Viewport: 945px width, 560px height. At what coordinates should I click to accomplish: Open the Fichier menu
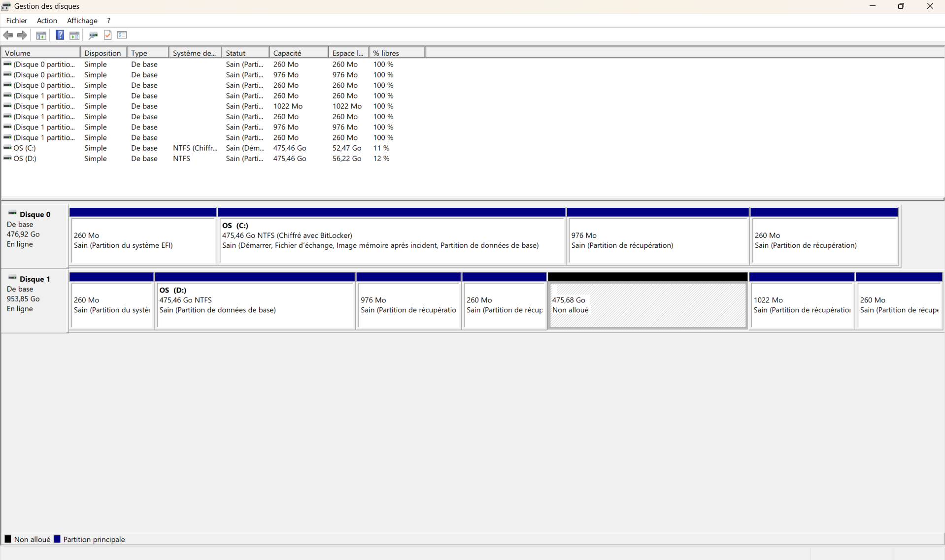tap(16, 21)
